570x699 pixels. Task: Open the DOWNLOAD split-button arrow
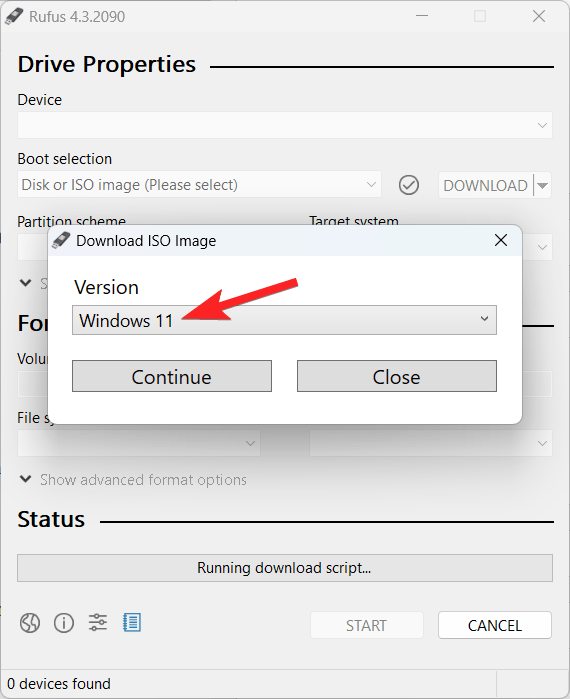542,185
